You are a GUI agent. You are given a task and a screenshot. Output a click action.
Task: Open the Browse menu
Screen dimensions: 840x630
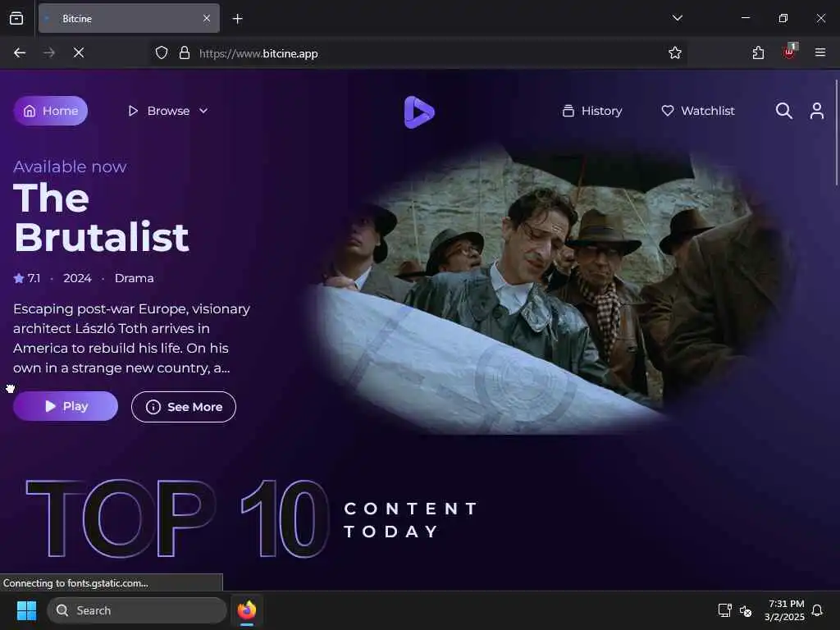(167, 111)
